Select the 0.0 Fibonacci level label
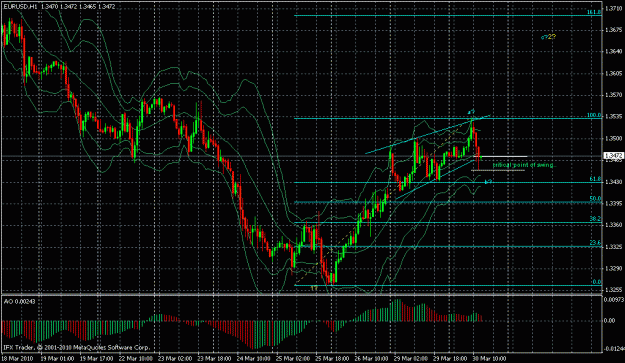The width and height of the screenshot is (625, 363). tap(597, 282)
